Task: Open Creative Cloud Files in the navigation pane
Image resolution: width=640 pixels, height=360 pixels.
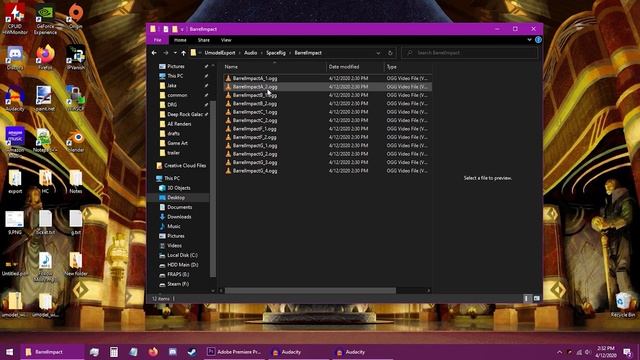Action: coord(184,166)
